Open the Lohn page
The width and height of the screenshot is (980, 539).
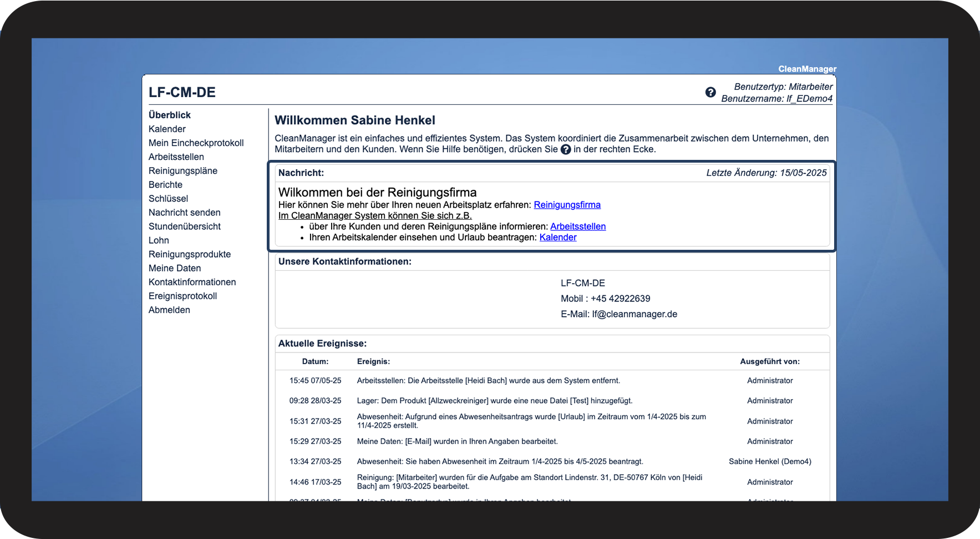point(159,240)
